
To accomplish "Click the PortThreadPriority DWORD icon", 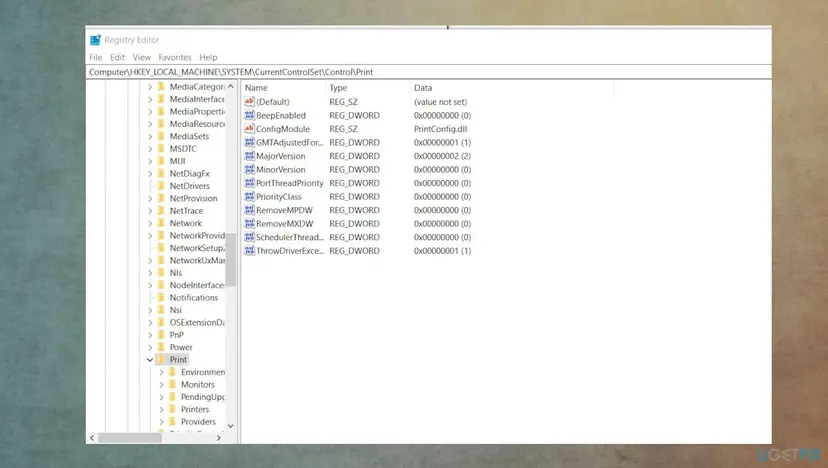I will pos(249,183).
